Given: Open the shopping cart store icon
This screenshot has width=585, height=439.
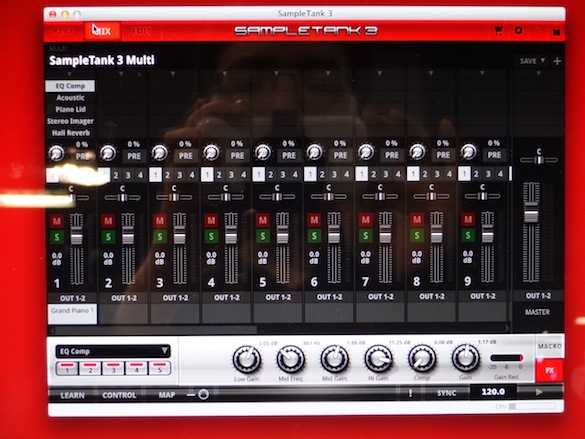Looking at the screenshot, I should coord(498,31).
